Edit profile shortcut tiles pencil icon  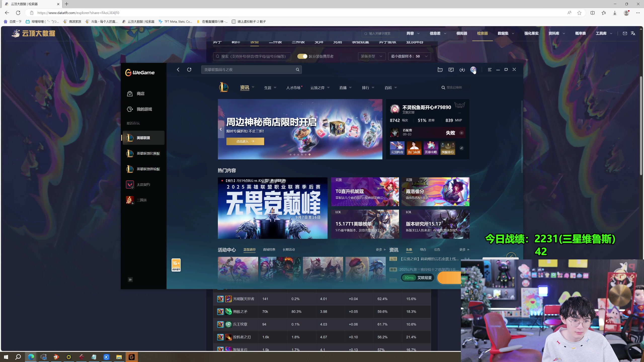point(462,148)
